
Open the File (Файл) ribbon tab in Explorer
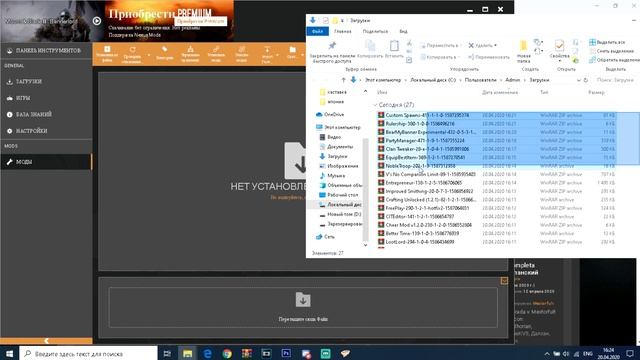318,31
